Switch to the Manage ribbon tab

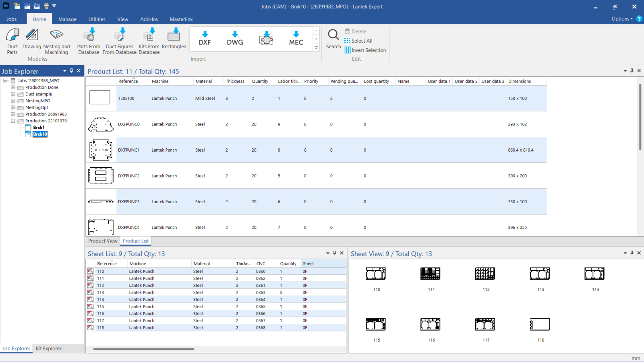click(x=67, y=19)
